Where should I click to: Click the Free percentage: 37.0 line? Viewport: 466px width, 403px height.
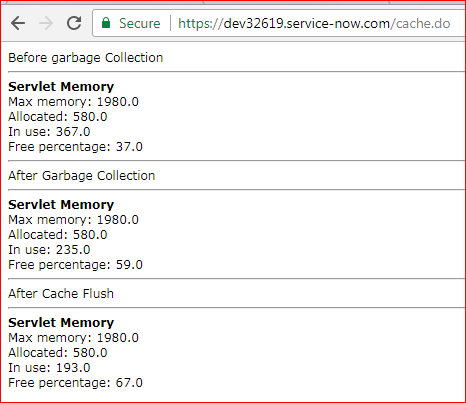coord(75,147)
